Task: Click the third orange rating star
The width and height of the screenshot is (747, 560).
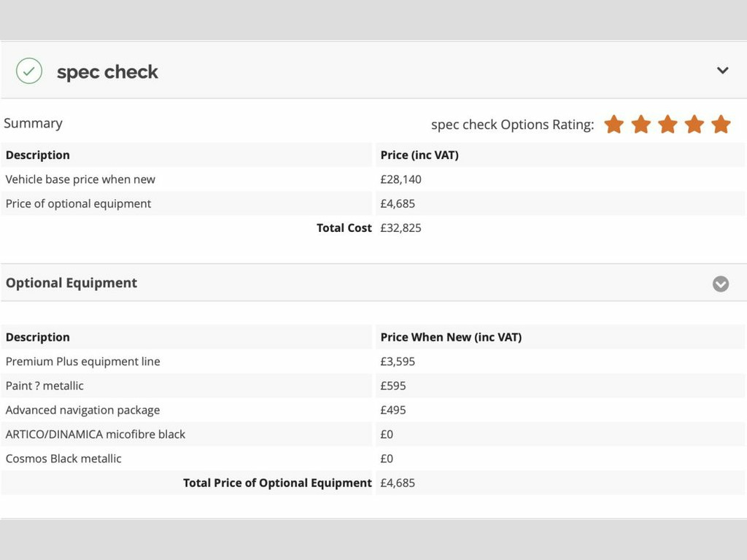Action: click(667, 125)
